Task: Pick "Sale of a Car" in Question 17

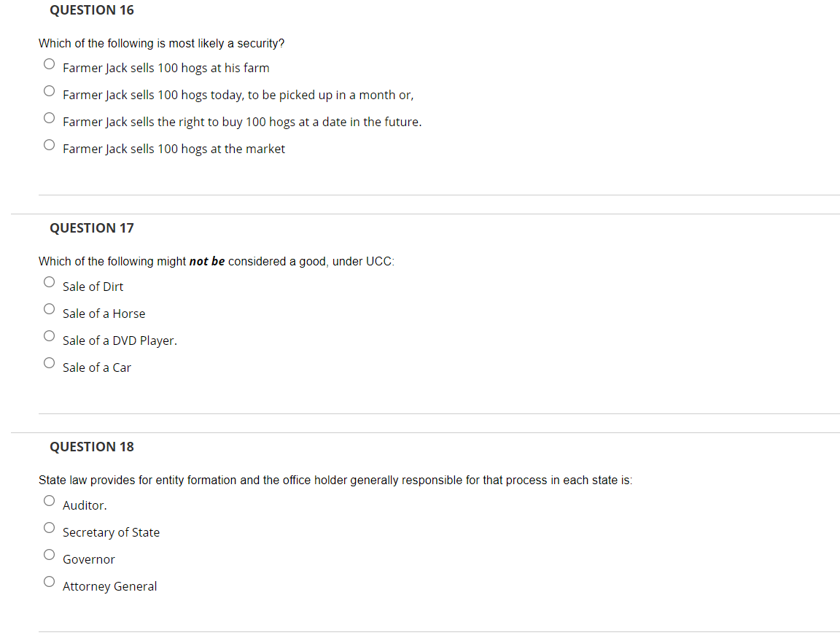Action: click(x=49, y=362)
